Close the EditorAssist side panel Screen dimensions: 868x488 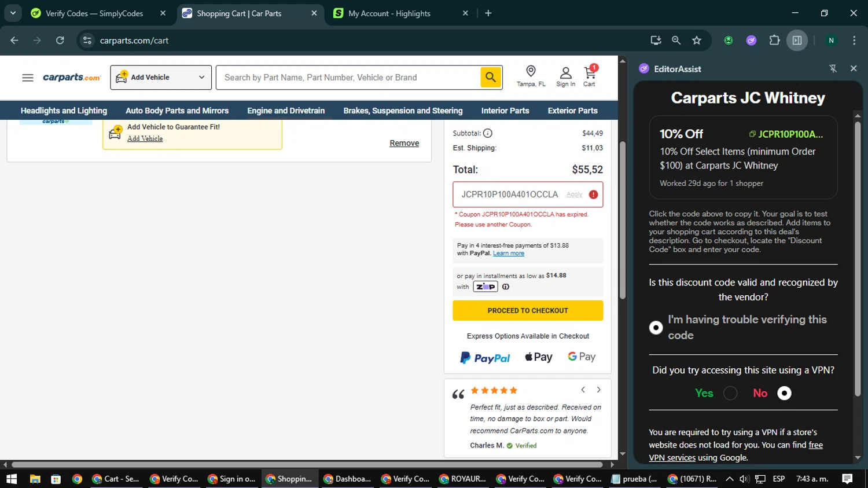tap(854, 68)
